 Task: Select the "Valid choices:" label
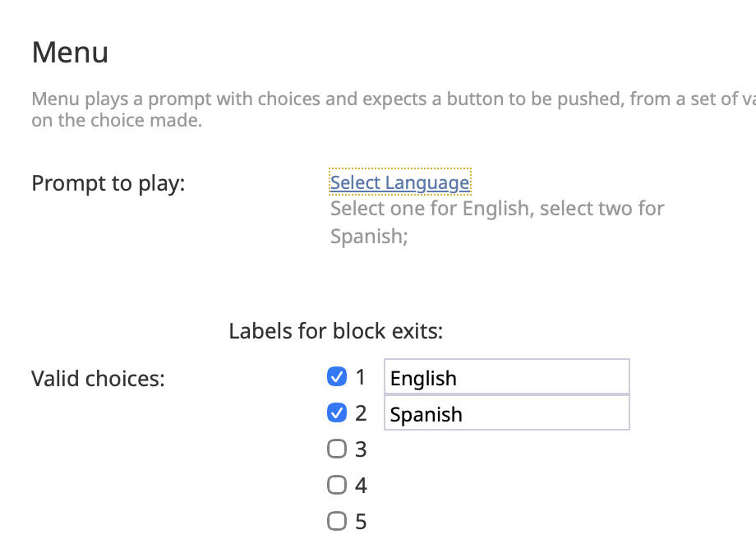[x=98, y=379]
